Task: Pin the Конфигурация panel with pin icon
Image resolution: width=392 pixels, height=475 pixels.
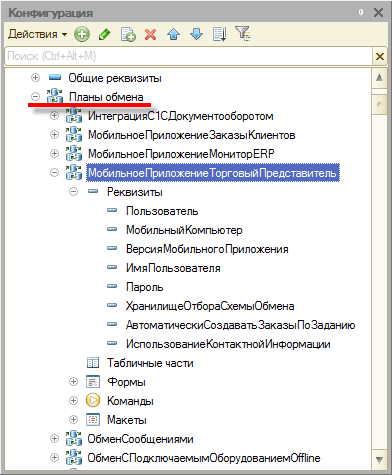Action: (x=361, y=13)
